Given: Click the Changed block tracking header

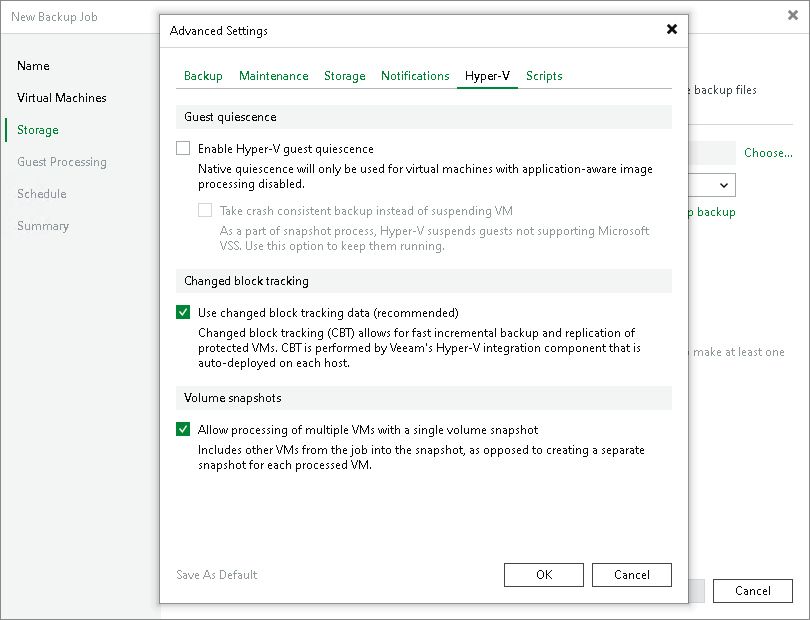Looking at the screenshot, I should pos(424,281).
